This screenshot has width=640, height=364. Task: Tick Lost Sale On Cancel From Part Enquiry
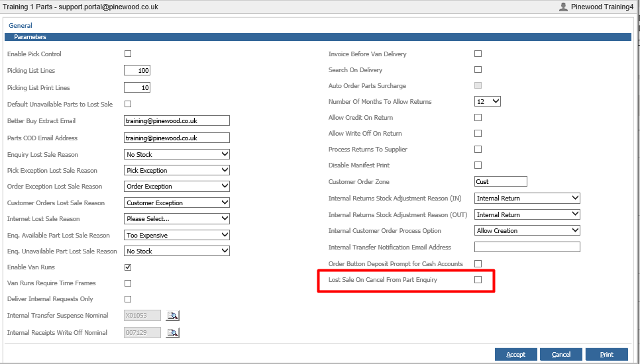pyautogui.click(x=478, y=280)
